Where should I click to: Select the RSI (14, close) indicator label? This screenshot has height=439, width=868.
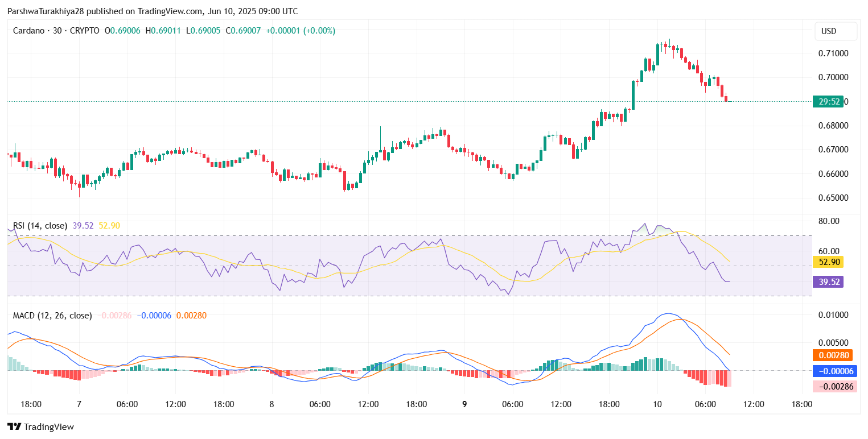[40, 226]
